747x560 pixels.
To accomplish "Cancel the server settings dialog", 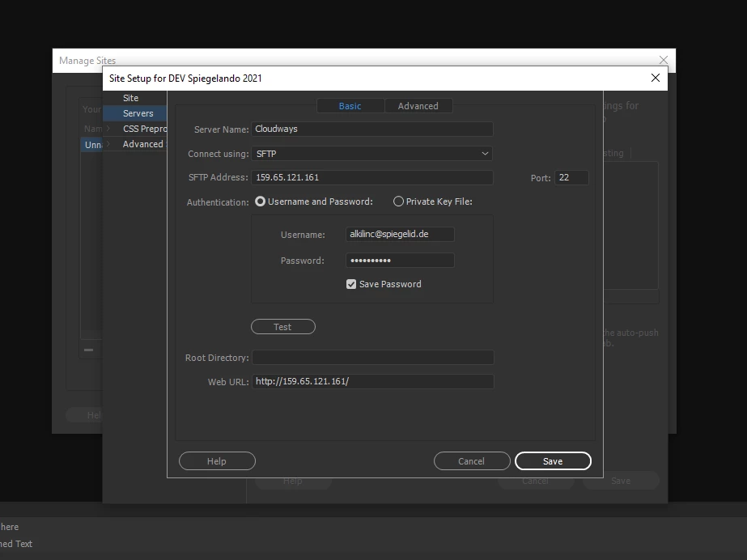I will point(472,461).
